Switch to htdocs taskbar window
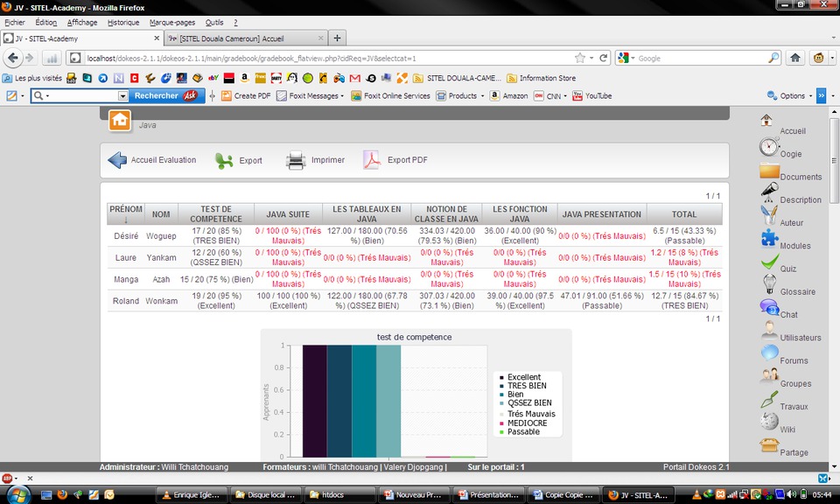The image size is (840, 504). pos(340,495)
